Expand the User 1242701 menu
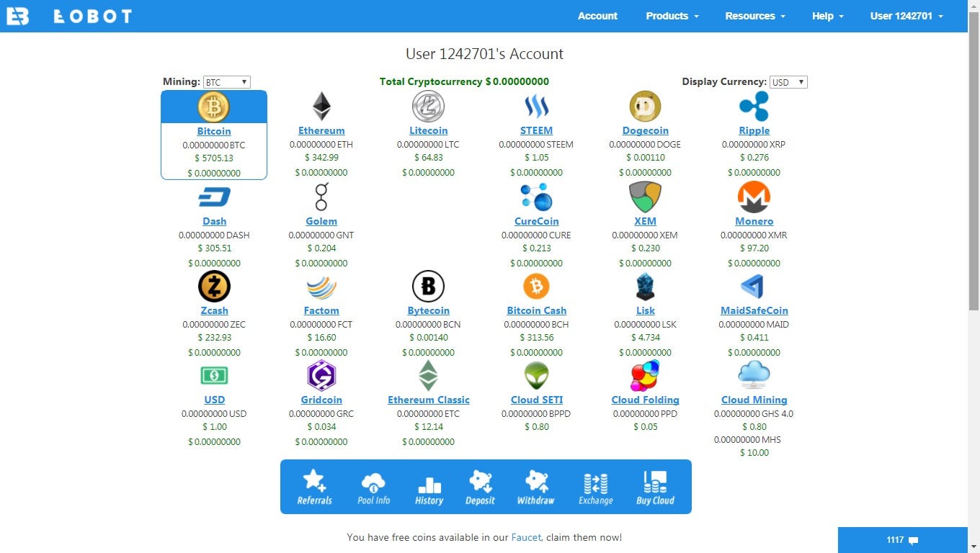 906,16
